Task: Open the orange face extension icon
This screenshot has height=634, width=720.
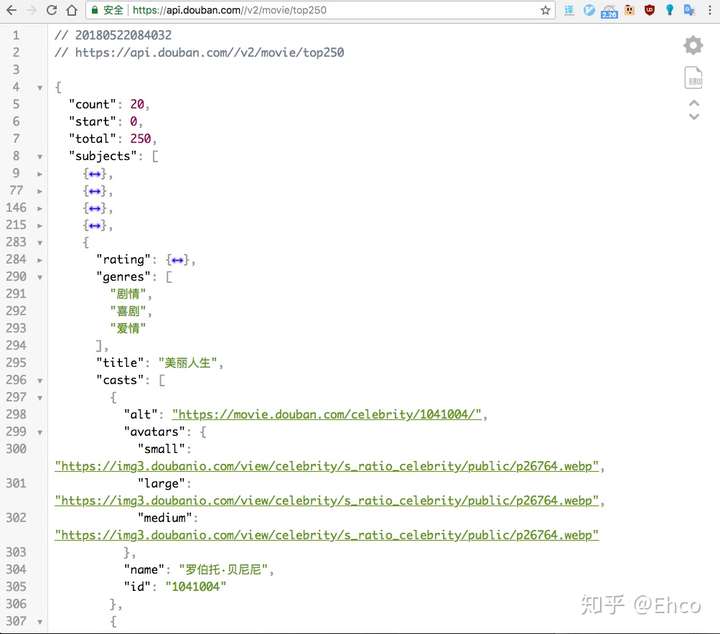Action: point(629,10)
